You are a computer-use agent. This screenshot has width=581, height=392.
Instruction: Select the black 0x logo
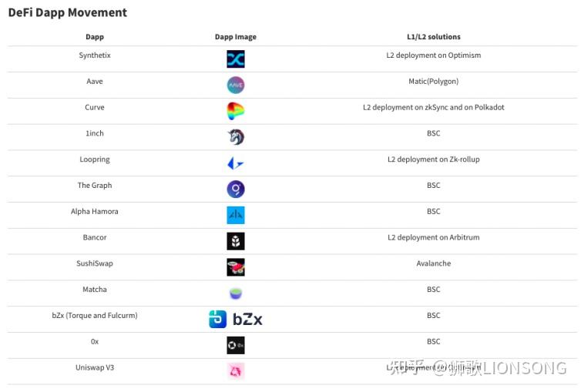click(236, 345)
